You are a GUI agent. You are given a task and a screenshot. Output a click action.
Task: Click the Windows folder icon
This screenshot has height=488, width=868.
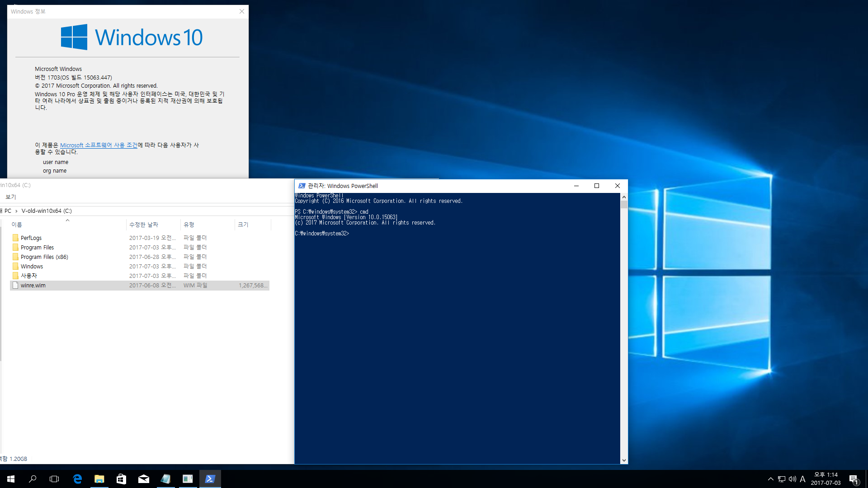click(15, 266)
